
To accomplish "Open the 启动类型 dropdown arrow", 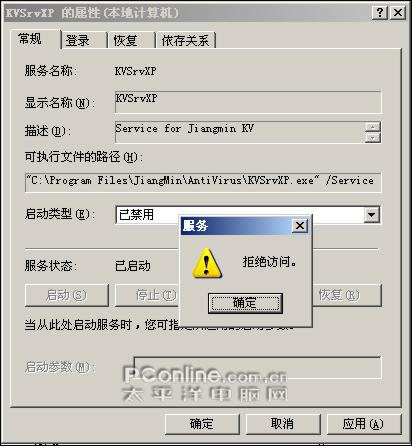I will tap(371, 215).
